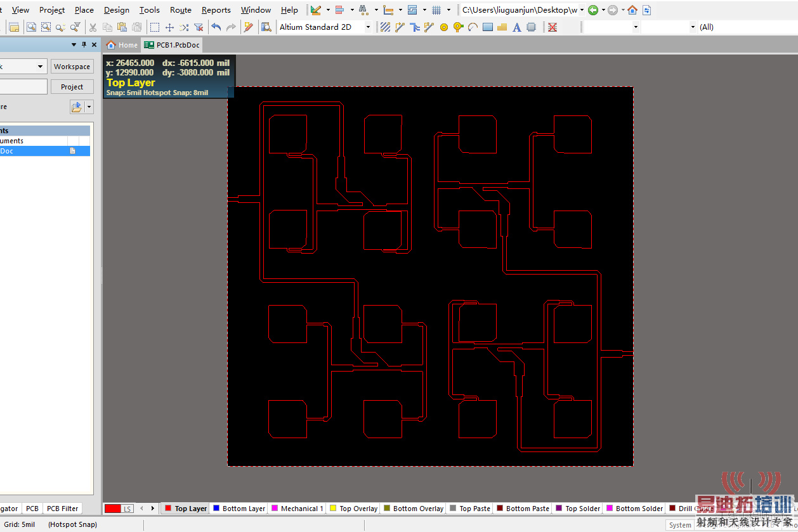Switch to the Bottom Layer tab

coord(239,509)
